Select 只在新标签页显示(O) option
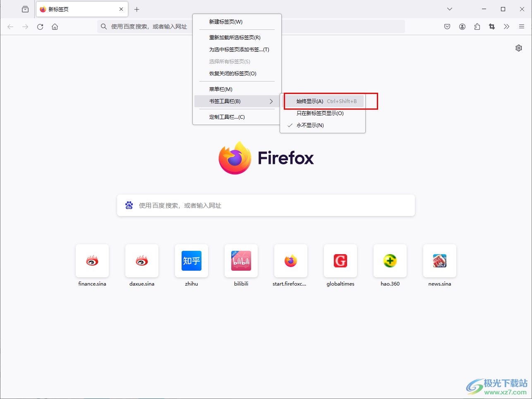 point(323,113)
